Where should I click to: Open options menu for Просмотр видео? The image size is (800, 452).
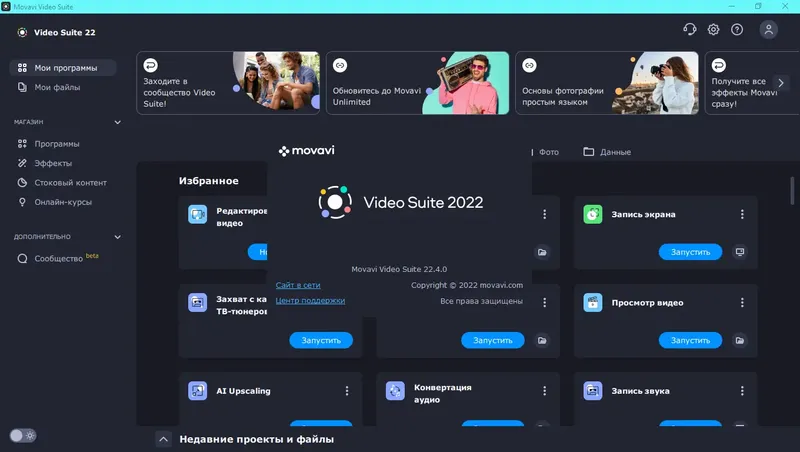point(742,303)
